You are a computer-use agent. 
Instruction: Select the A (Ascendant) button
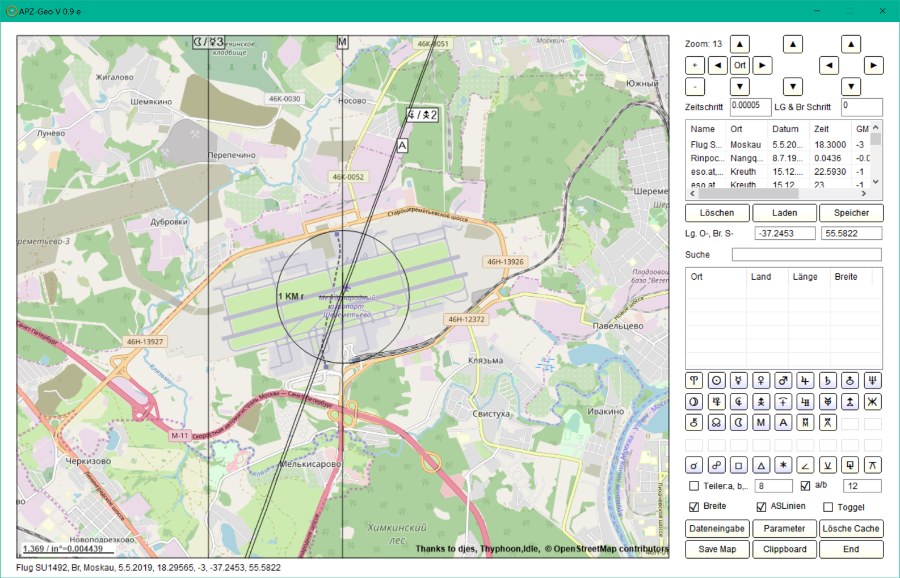pyautogui.click(x=783, y=423)
